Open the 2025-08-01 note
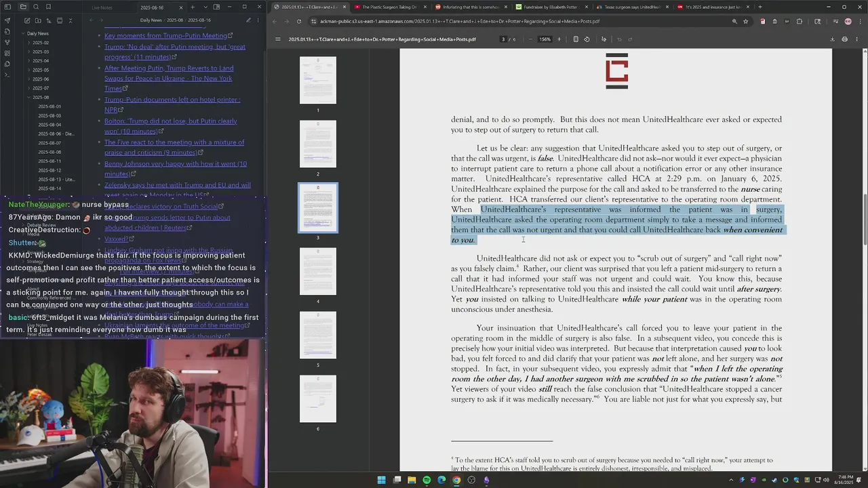The image size is (868, 488). click(x=50, y=106)
